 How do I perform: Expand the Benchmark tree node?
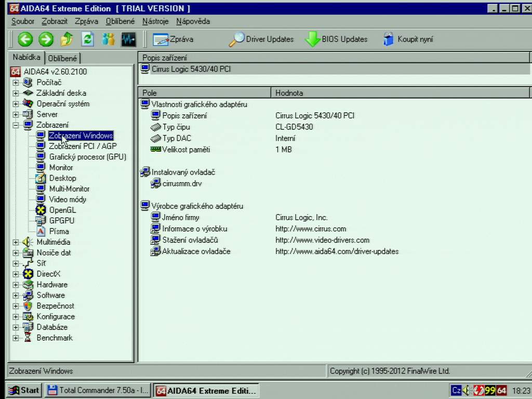[x=16, y=338]
